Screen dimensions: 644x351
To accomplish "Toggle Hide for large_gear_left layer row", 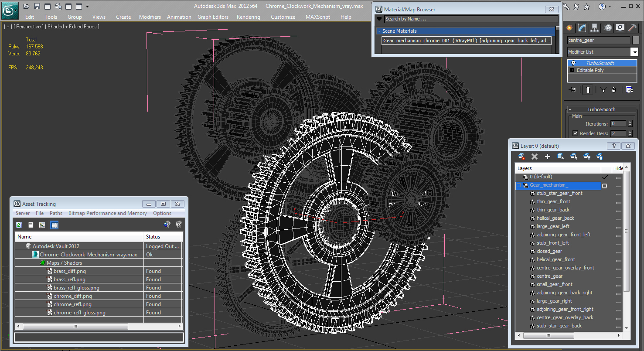I will 619,227.
